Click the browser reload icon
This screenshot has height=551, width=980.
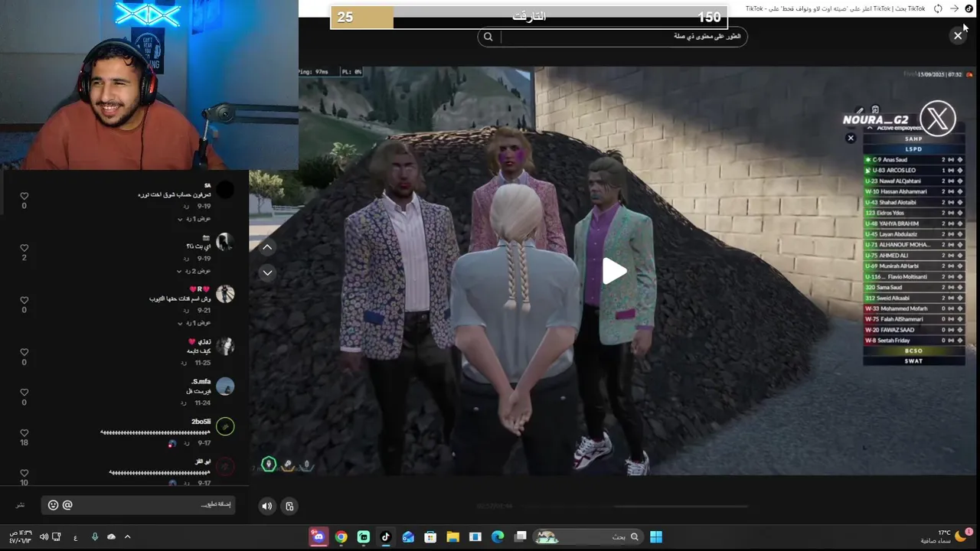tap(938, 8)
